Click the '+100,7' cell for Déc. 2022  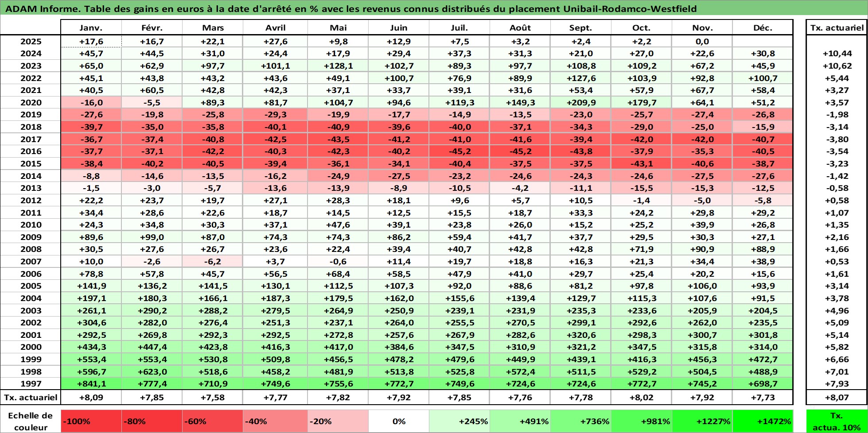763,78
